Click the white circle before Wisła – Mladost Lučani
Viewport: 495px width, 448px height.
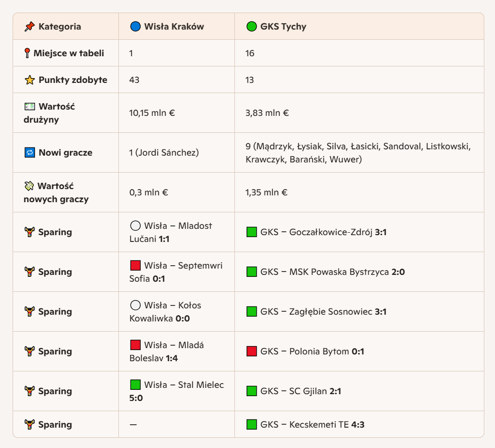135,225
